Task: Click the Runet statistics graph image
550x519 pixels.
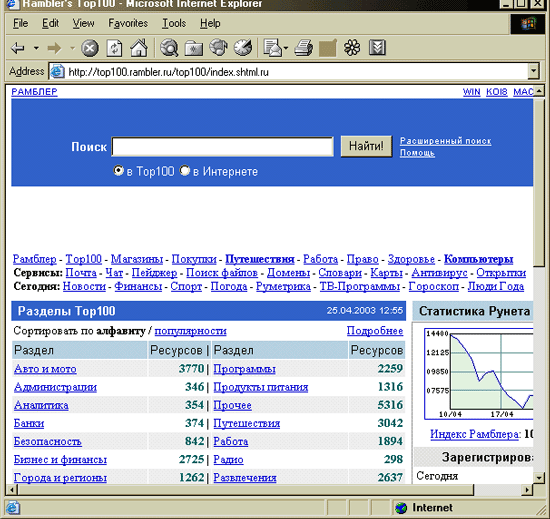Action: (x=478, y=374)
